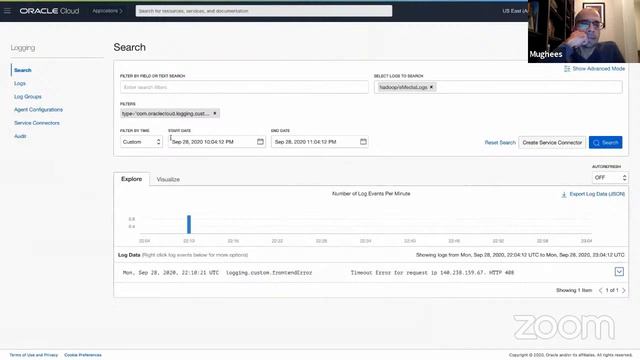Image resolution: width=640 pixels, height=360 pixels.
Task: Focus the top resource search bar
Action: [x=264, y=11]
